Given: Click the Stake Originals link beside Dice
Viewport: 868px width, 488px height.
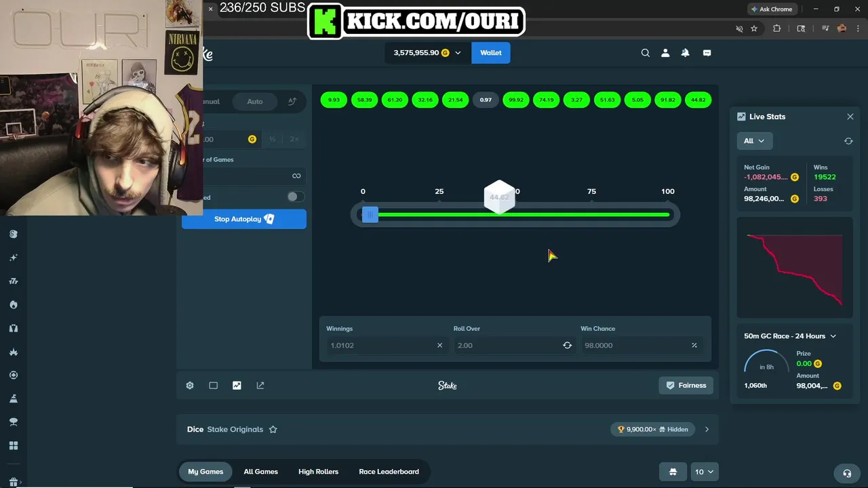Looking at the screenshot, I should (235, 429).
